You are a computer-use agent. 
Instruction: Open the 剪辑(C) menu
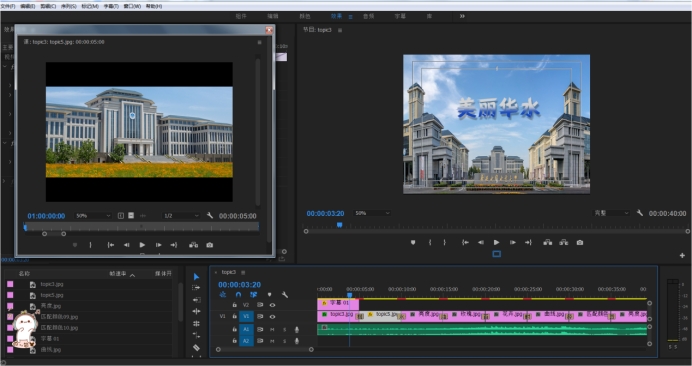coord(48,6)
